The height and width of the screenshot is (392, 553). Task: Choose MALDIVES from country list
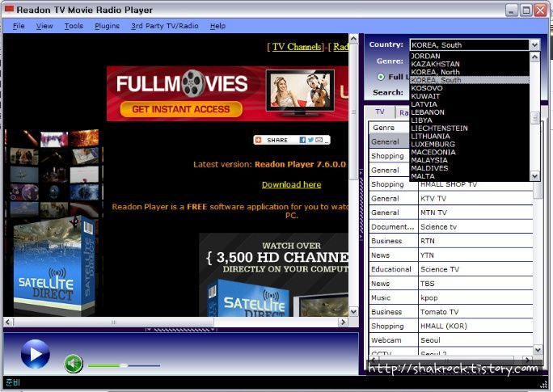coord(470,168)
